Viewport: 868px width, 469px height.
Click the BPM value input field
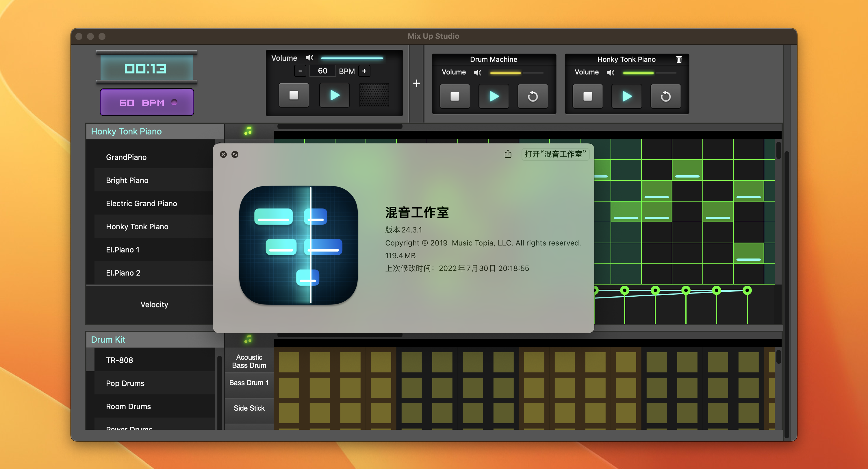pos(322,71)
